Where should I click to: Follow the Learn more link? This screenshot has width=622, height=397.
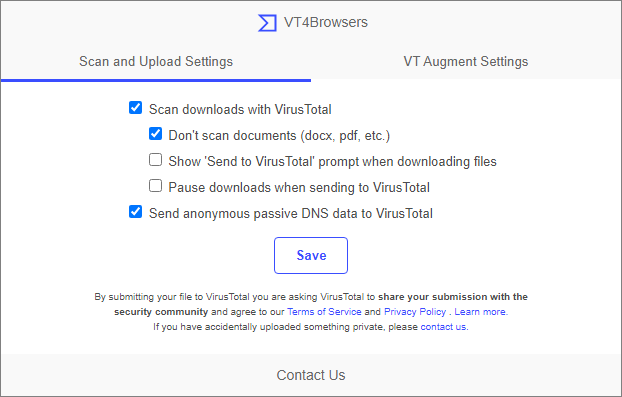pos(481,312)
